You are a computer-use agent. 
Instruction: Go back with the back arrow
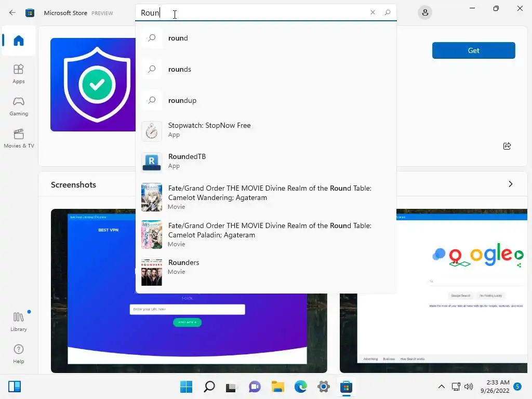tap(12, 12)
